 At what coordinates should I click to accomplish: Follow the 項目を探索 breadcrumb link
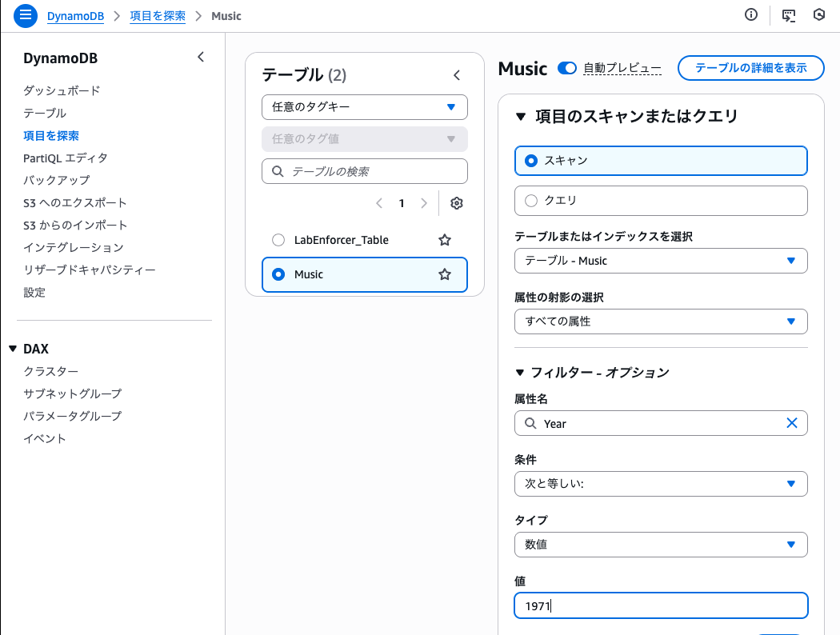pyautogui.click(x=158, y=16)
